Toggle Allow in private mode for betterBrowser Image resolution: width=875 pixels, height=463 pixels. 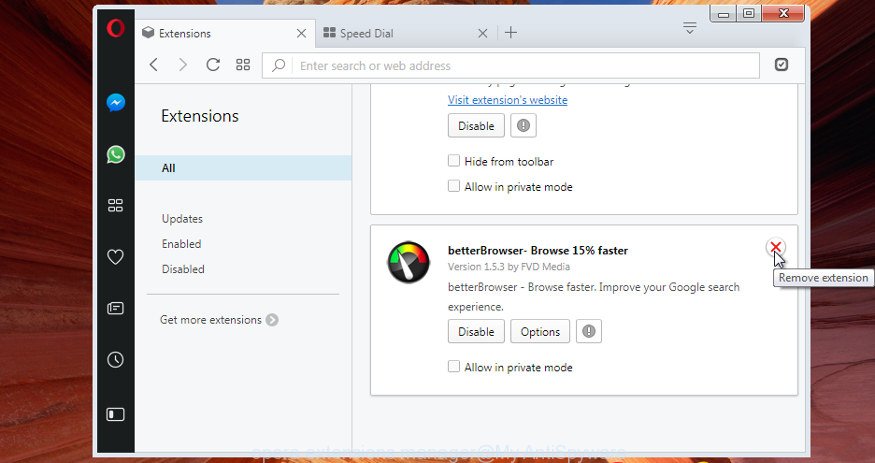(x=454, y=366)
